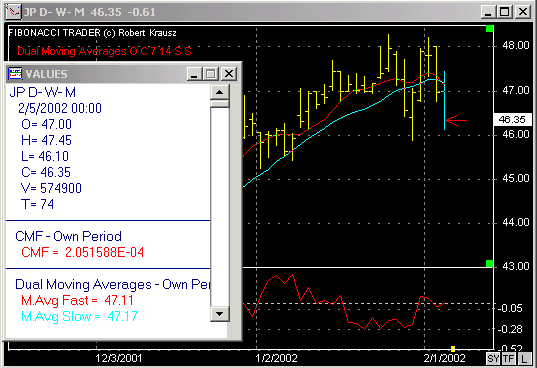Maximize the VALUES window

coord(211,74)
